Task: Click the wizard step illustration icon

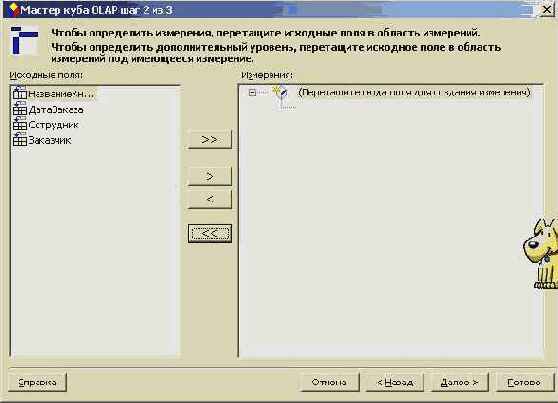Action: click(x=24, y=40)
